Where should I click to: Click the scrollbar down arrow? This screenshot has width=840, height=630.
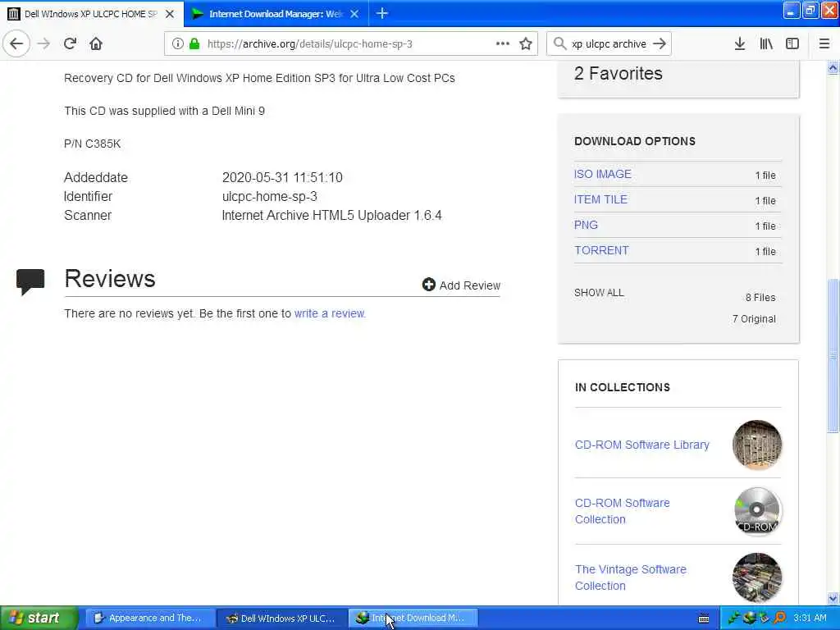833,598
